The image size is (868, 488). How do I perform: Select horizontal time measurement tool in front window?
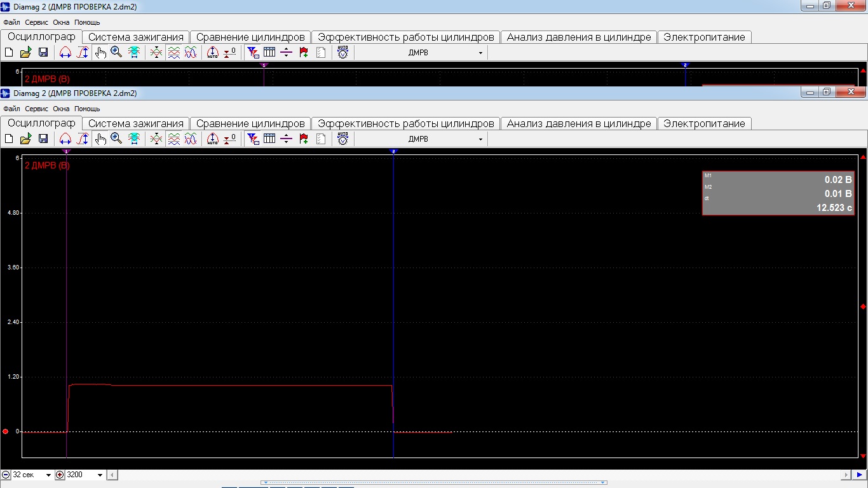(x=65, y=139)
